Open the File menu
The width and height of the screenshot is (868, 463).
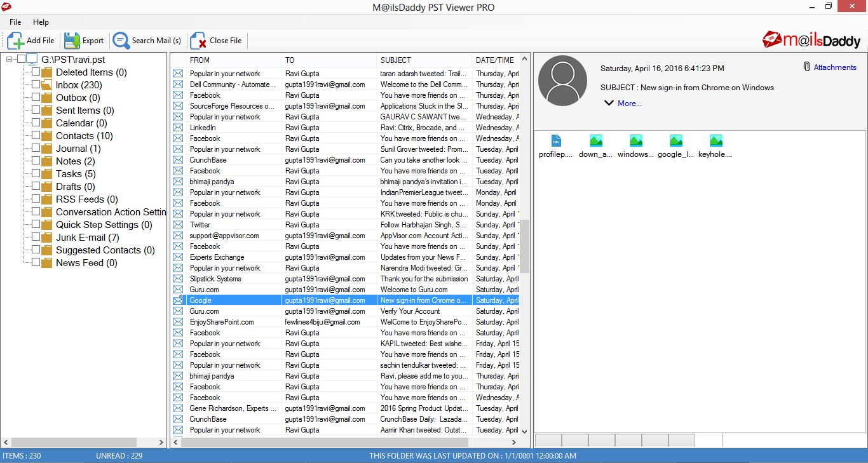(x=15, y=22)
